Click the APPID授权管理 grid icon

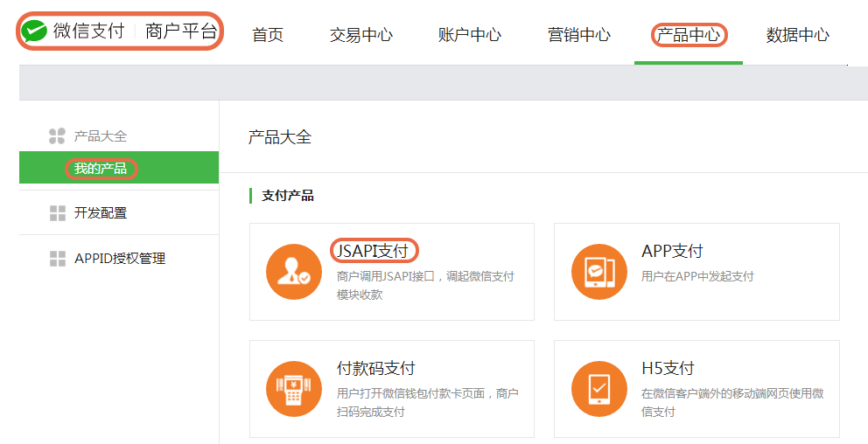pos(58,258)
